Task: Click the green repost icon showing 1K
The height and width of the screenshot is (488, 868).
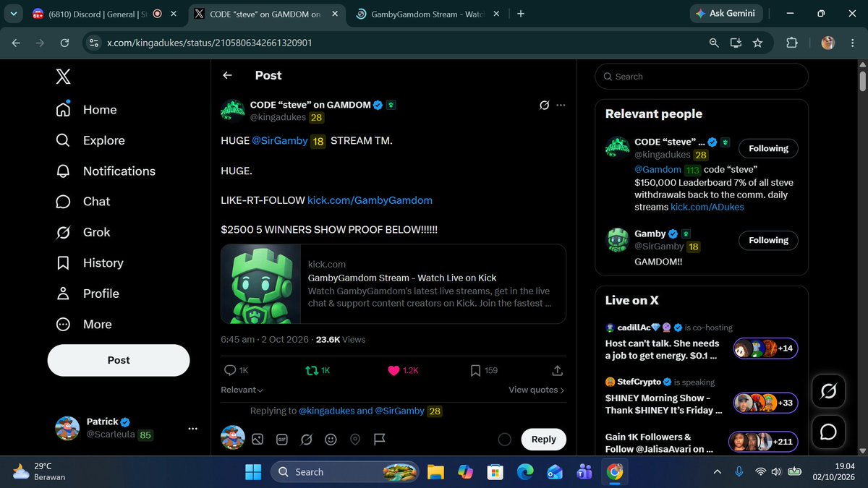Action: pyautogui.click(x=318, y=370)
